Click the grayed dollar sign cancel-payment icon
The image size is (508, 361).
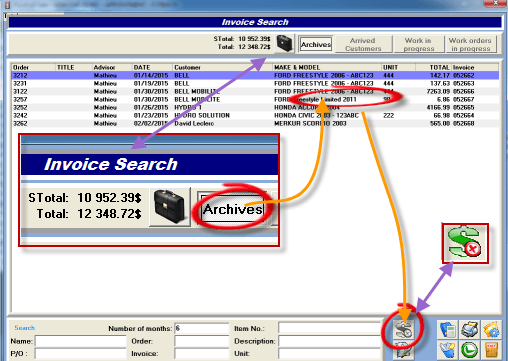coord(404,330)
